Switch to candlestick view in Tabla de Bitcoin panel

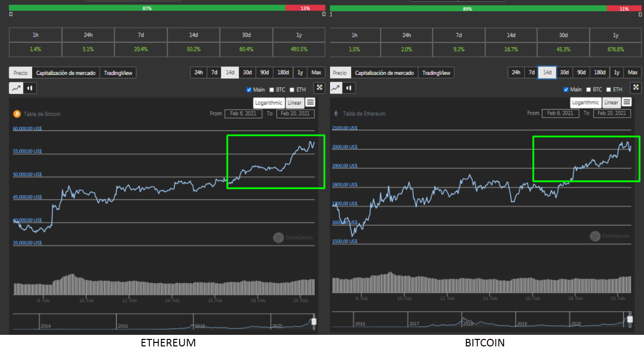(x=30, y=88)
